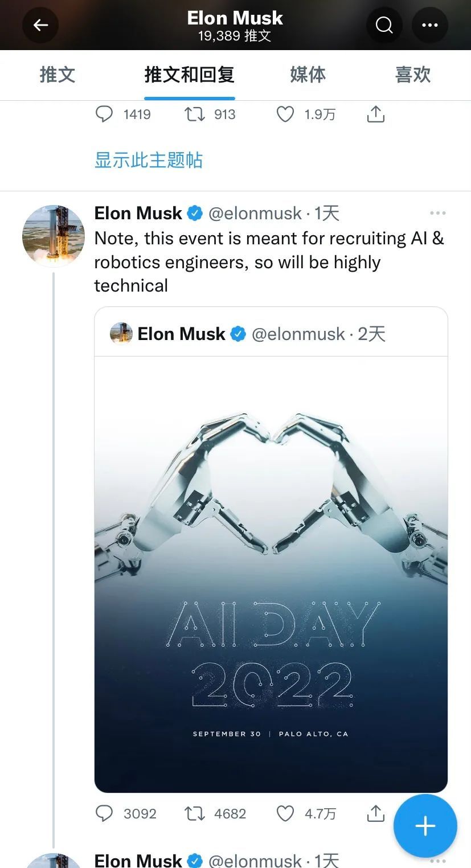Select the 媒体 tab
Viewport: 471px width, 868px height.
point(308,75)
